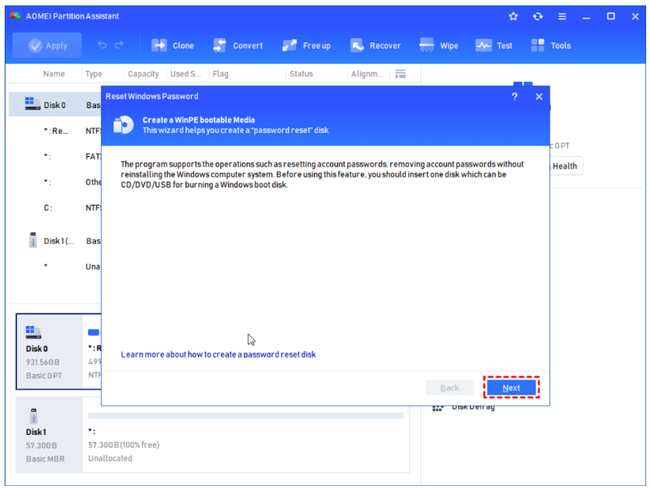Select the C: partition row

[55, 208]
